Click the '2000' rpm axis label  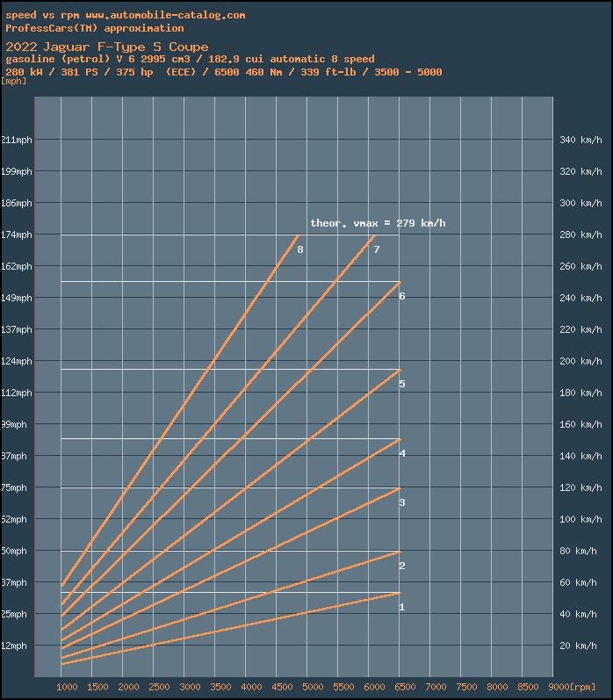[x=128, y=688]
